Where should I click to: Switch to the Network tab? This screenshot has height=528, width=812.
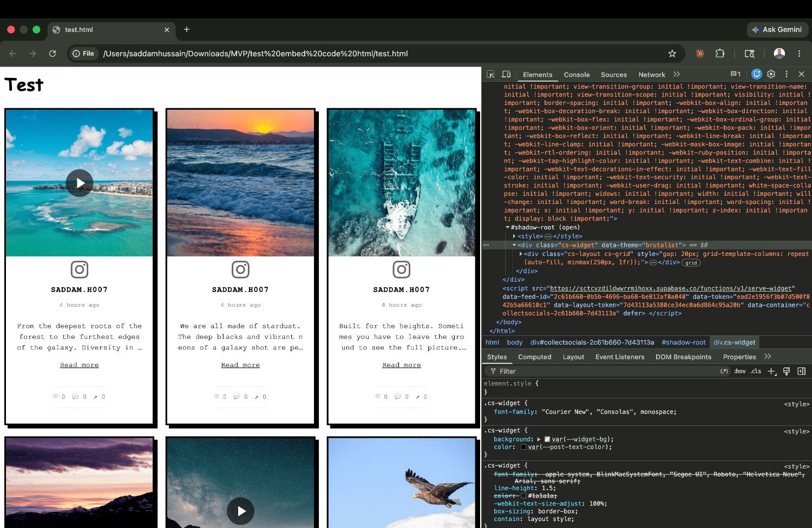coord(652,75)
